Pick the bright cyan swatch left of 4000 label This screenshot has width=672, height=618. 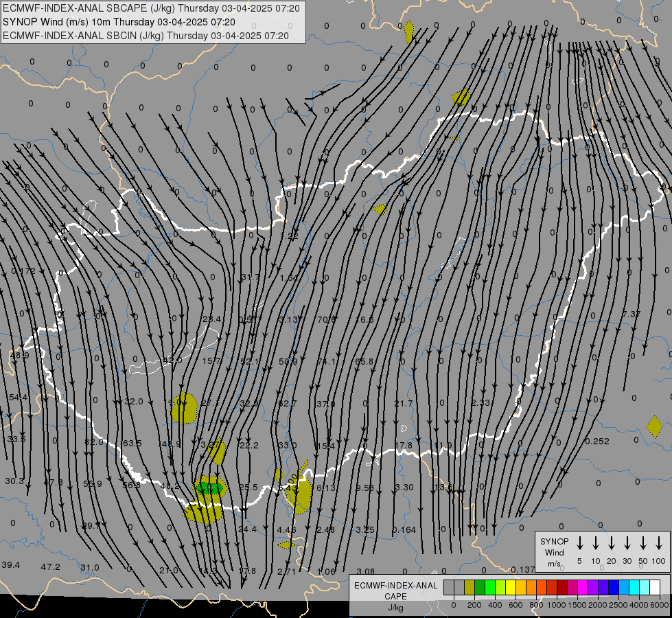click(x=634, y=587)
